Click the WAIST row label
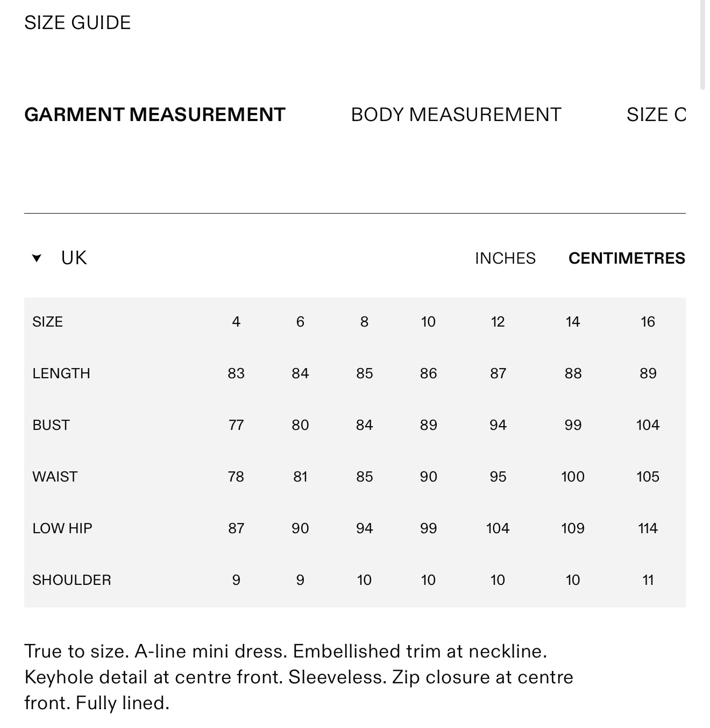Viewport: 710px width, 728px height. [55, 477]
